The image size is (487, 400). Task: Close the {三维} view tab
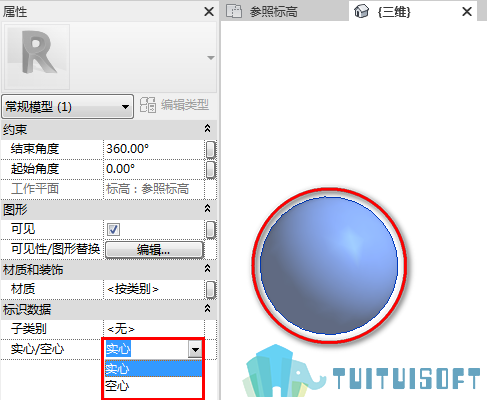tap(467, 12)
